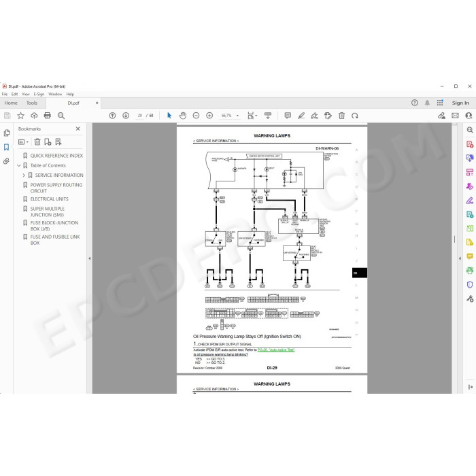The height and width of the screenshot is (476, 476).
Task: Click the Sign In link
Action: pyautogui.click(x=460, y=103)
